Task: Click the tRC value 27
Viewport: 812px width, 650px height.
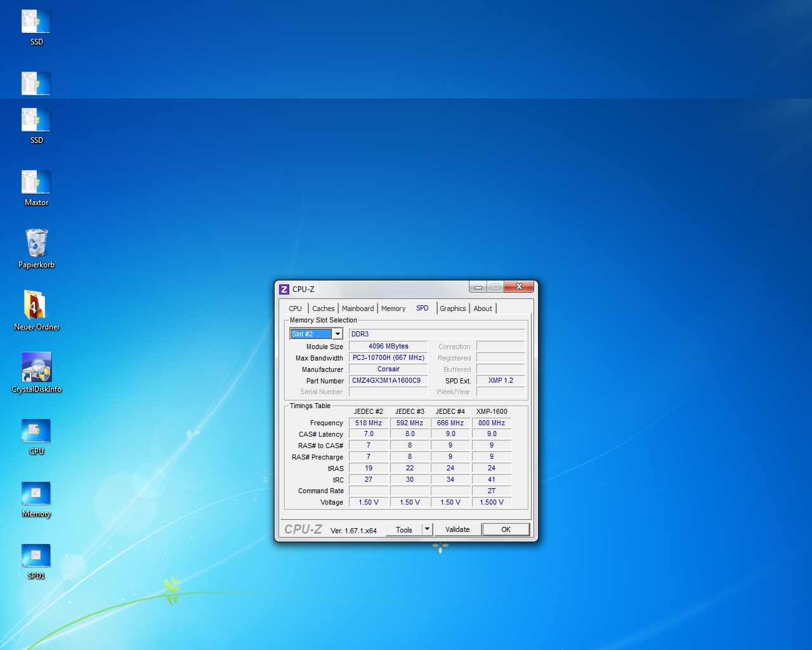Action: click(369, 480)
